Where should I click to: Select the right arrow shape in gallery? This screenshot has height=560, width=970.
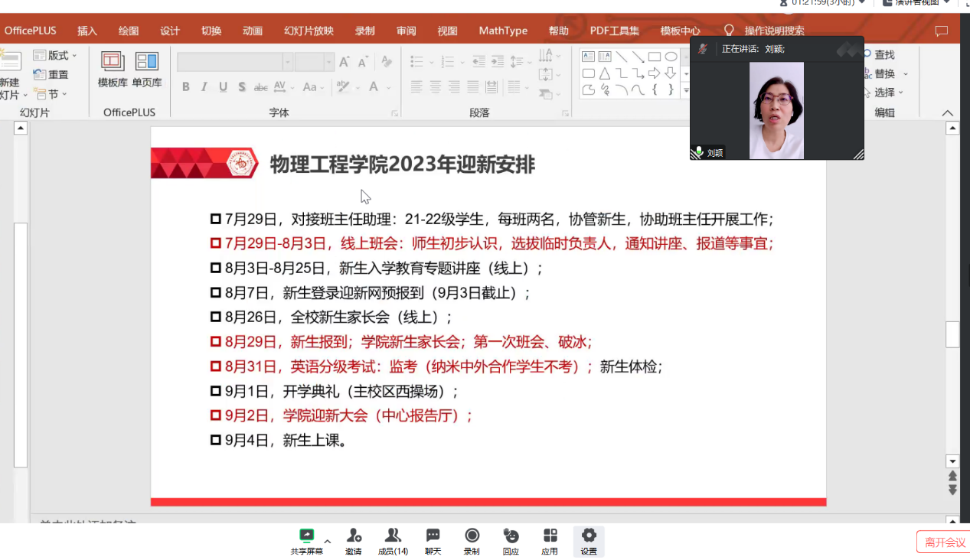point(655,73)
